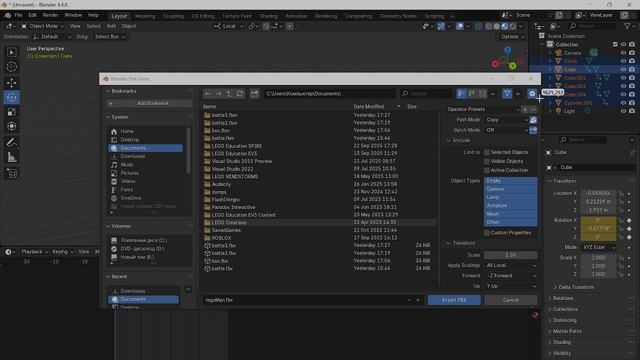
Task: Go forward in the file browser
Action: click(218, 94)
